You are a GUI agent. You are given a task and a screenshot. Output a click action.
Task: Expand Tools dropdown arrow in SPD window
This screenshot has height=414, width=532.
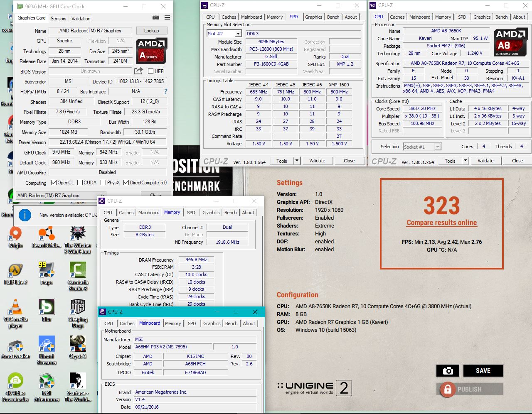pyautogui.click(x=297, y=161)
